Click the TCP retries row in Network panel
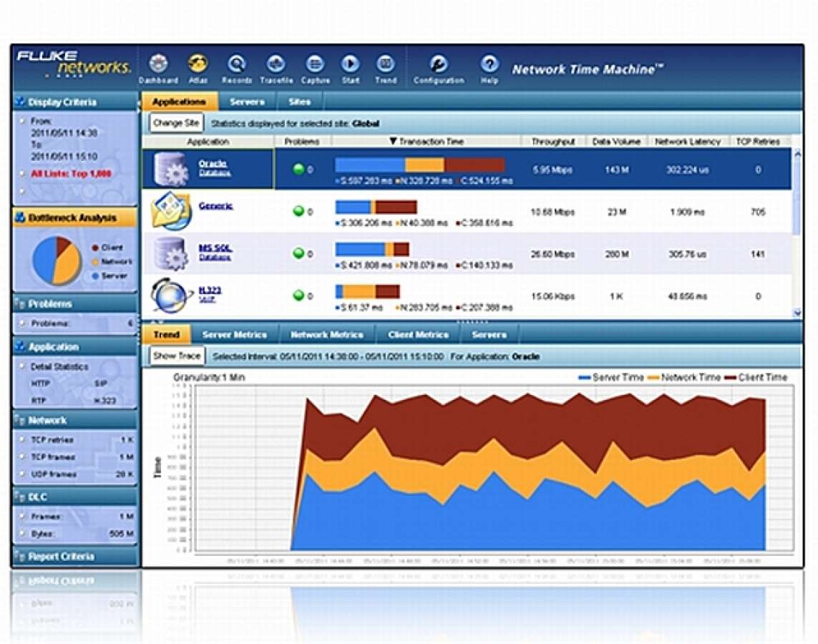Viewport: 818px width, 644px height. 76,439
